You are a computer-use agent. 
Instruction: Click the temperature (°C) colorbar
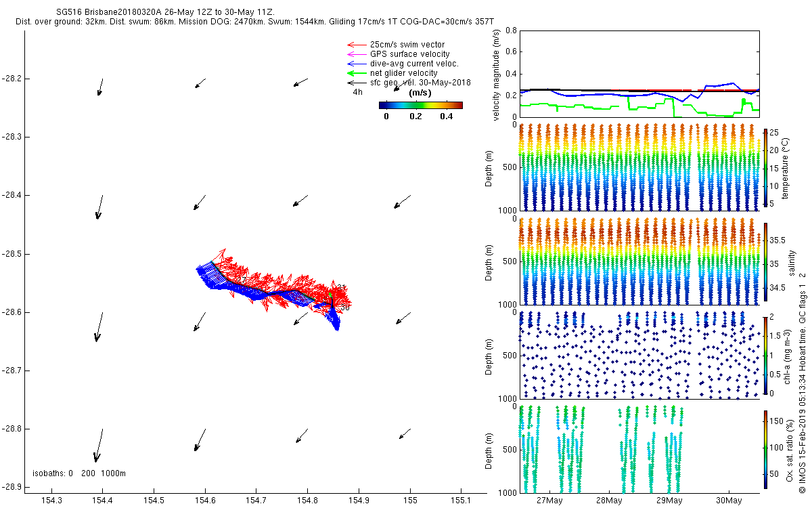click(x=765, y=169)
